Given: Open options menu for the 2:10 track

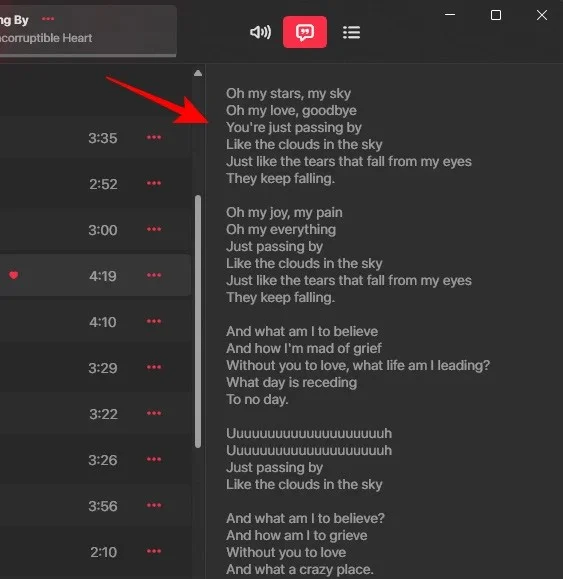Looking at the screenshot, I should tap(154, 551).
